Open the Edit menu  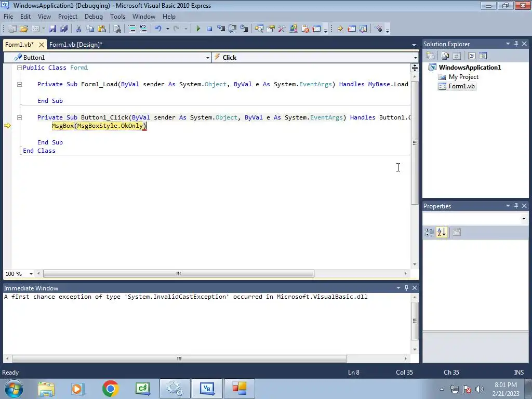(x=25, y=16)
